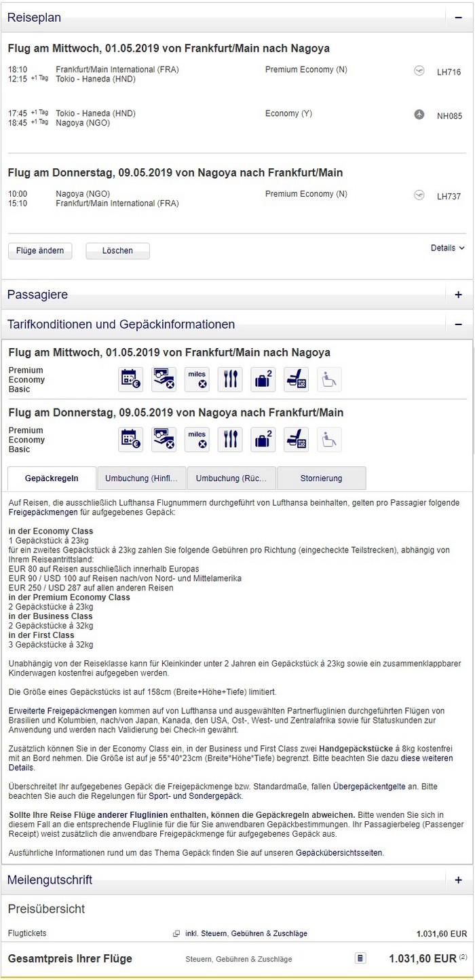This screenshot has height=980, width=475.
Task: Click greyed-out seat icon for Frankfurt–Nagoya flight
Action: coord(329,379)
